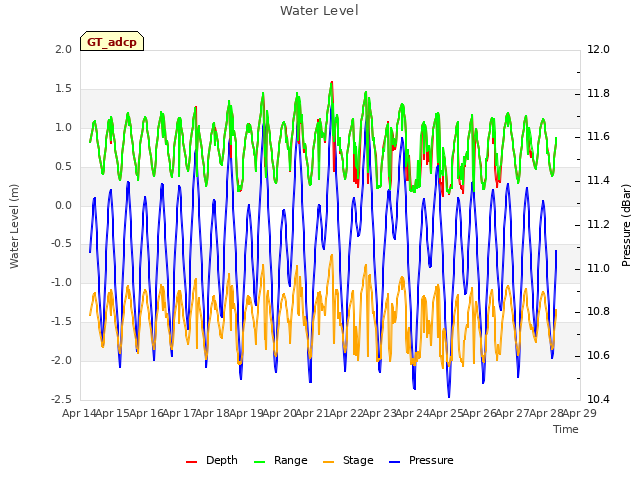This screenshot has height=480, width=640.
Task: Toggle the Stage series legend label
Action: (358, 460)
